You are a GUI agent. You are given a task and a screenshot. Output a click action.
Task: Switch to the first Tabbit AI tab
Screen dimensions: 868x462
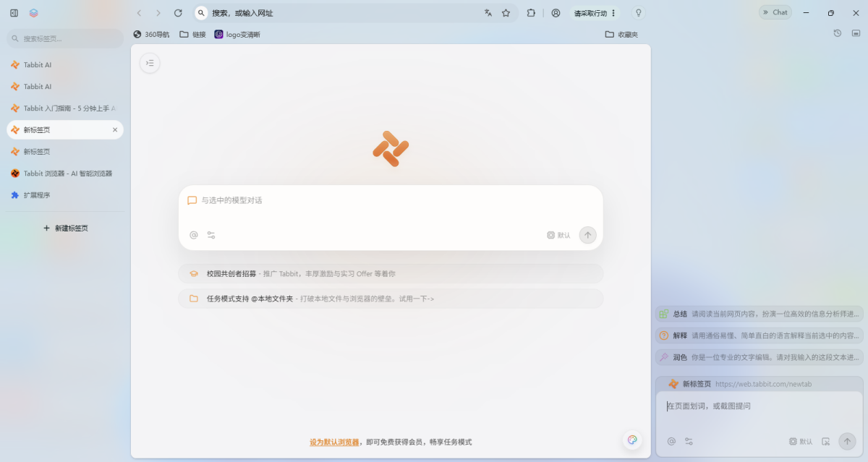click(x=65, y=65)
